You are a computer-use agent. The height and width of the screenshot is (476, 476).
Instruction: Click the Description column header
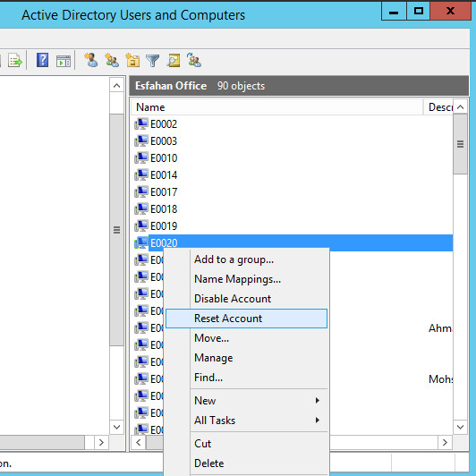click(438, 107)
